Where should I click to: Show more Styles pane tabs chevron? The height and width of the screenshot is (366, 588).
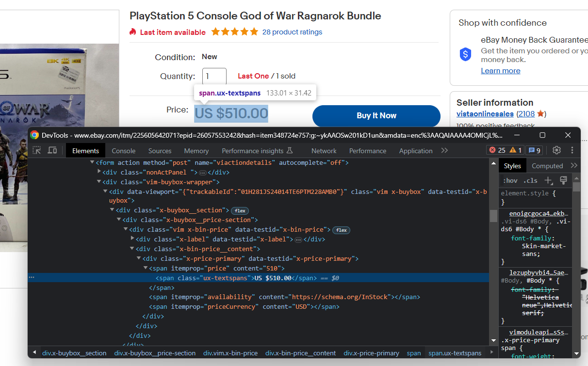[574, 165]
